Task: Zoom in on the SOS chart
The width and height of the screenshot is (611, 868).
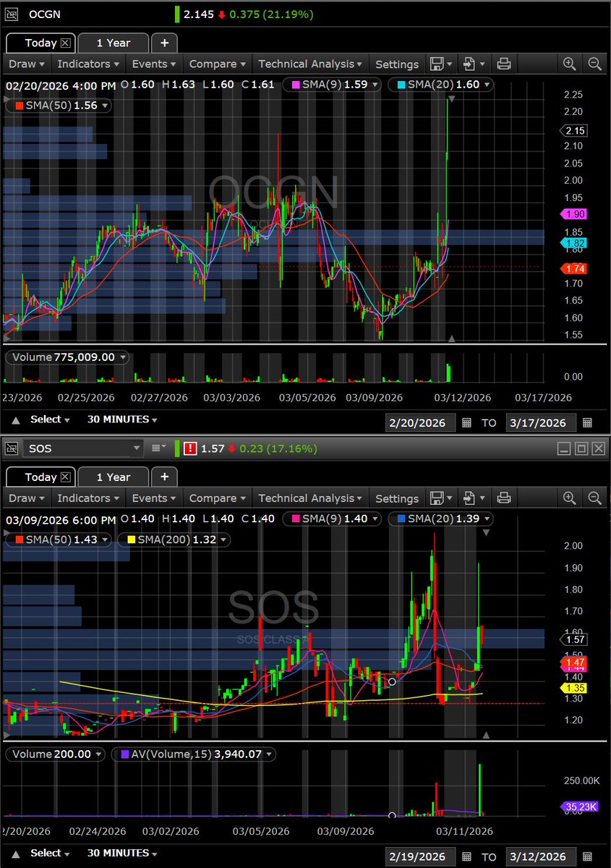Action: click(x=570, y=498)
